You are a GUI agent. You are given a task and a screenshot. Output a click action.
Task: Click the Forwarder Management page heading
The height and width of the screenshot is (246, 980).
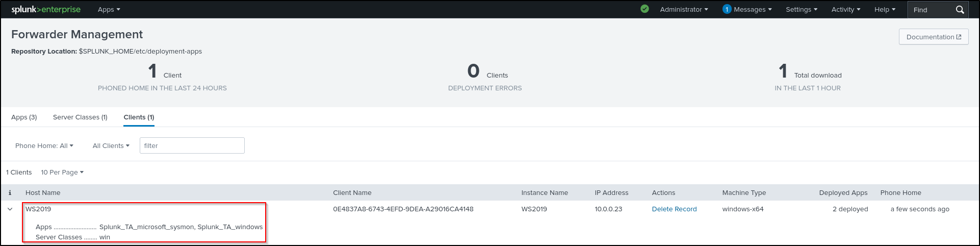coord(77,34)
